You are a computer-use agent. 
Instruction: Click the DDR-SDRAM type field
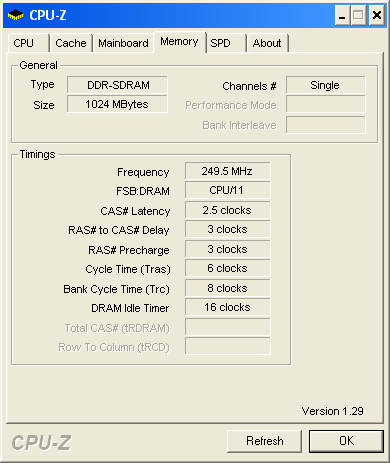pos(117,85)
